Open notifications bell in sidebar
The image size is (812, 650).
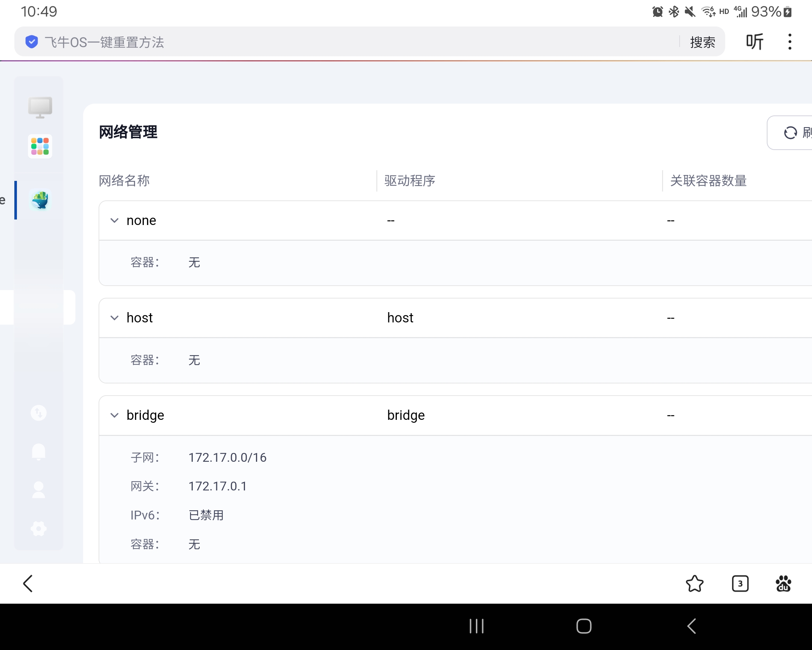38,451
